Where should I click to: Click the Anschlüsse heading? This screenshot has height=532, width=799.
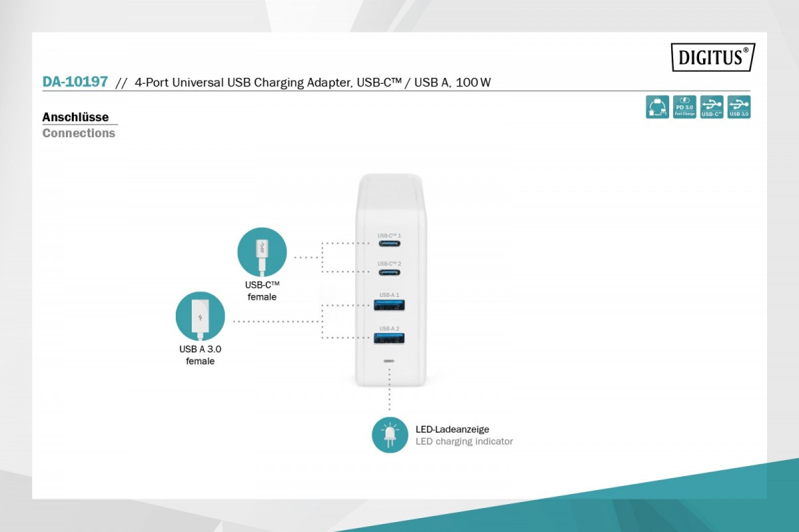coord(75,117)
